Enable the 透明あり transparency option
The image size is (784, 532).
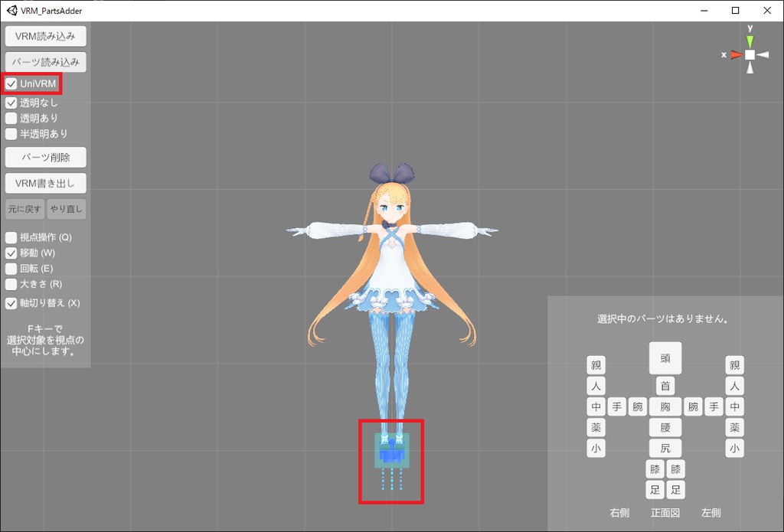tap(11, 118)
